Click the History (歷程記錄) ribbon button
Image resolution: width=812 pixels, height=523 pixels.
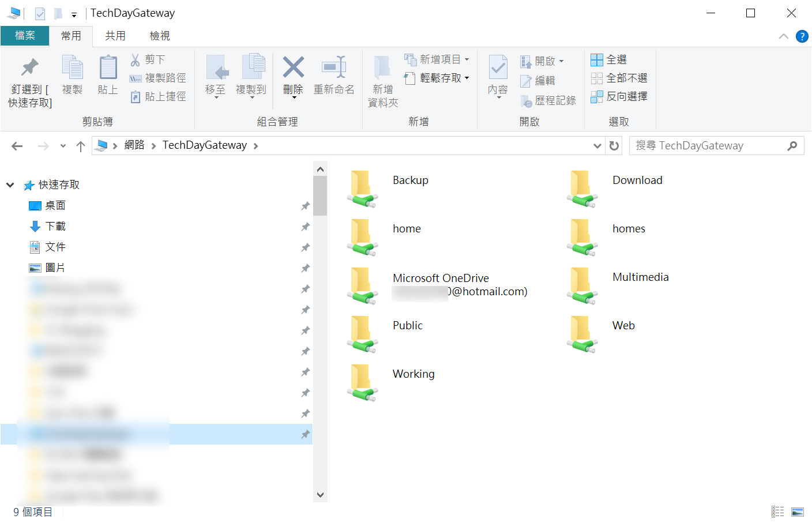tap(548, 100)
